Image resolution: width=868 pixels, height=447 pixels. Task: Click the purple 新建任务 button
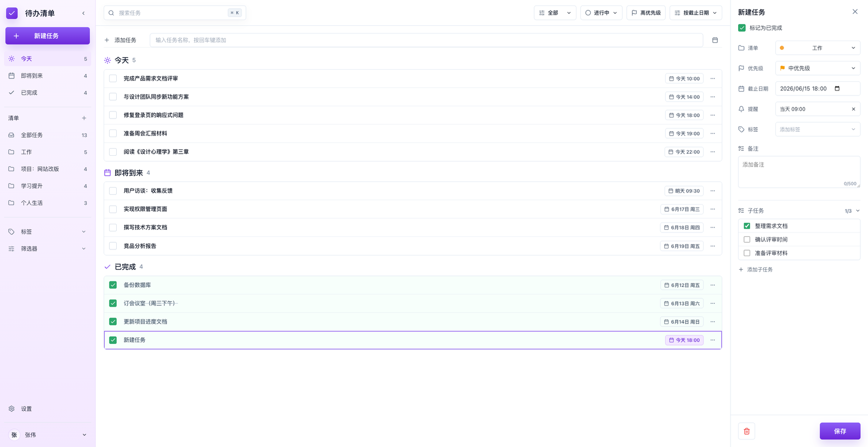click(48, 36)
